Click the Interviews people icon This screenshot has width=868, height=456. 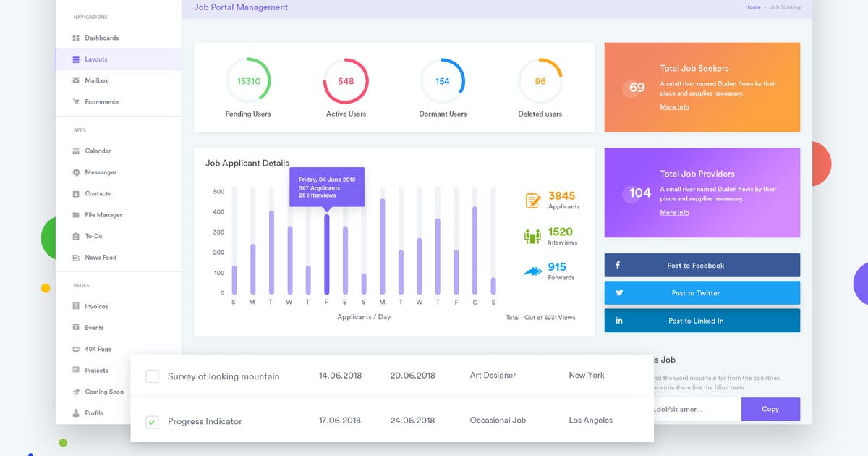tap(533, 236)
